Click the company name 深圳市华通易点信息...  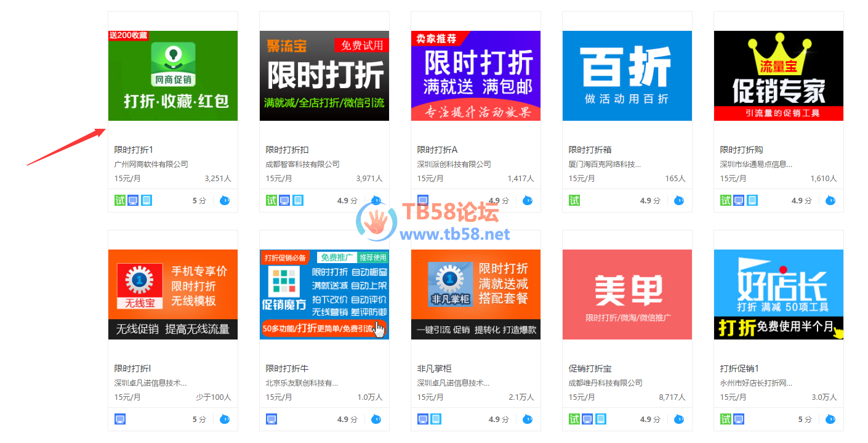pos(757,165)
